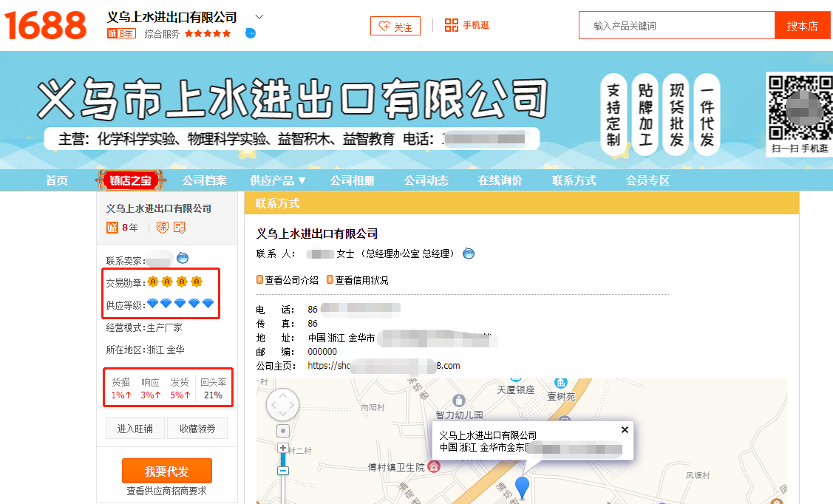Click Wangwang icon next to 联系卖家
Viewport: 833px width, 504px height.
183,258
